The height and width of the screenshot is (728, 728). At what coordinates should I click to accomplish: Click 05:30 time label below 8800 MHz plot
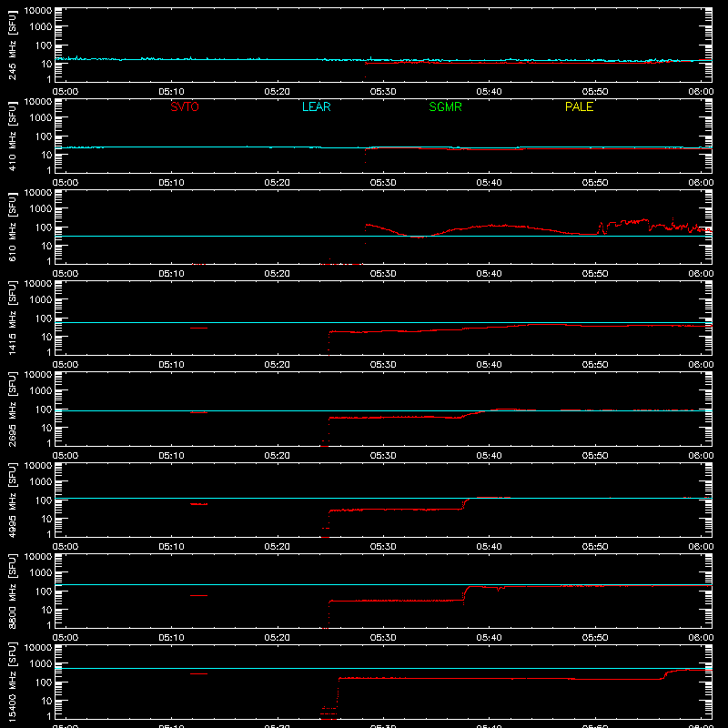pyautogui.click(x=383, y=638)
